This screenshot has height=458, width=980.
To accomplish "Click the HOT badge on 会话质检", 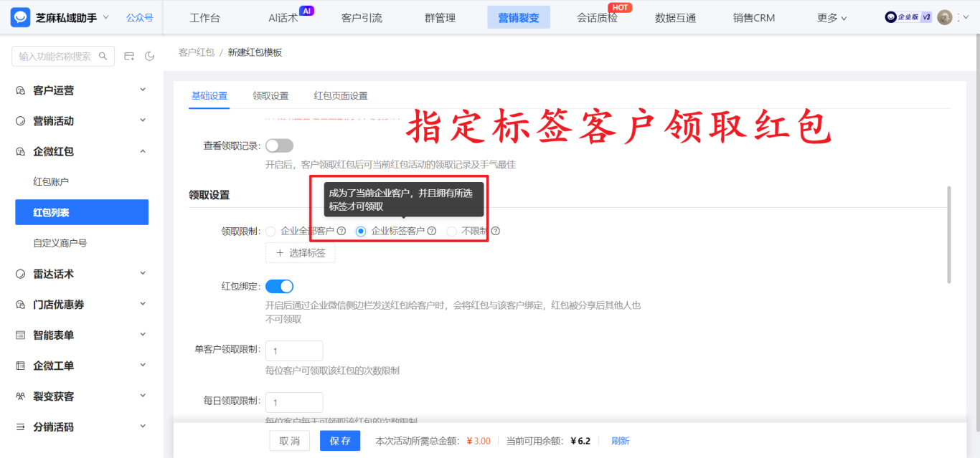I will tap(621, 7).
